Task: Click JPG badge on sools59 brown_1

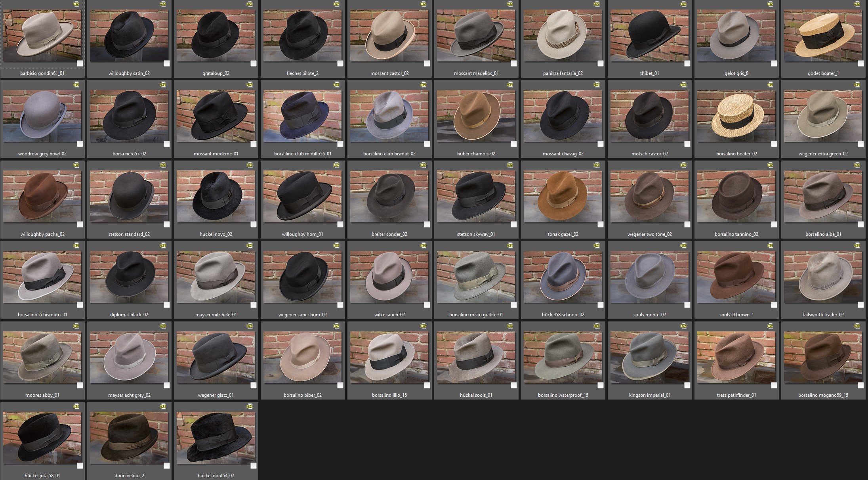Action: tap(770, 245)
